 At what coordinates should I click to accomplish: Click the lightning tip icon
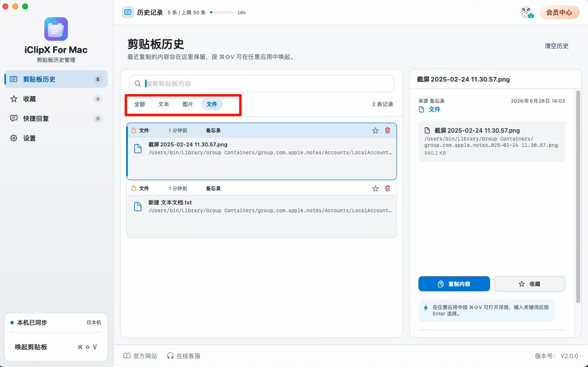(426, 308)
